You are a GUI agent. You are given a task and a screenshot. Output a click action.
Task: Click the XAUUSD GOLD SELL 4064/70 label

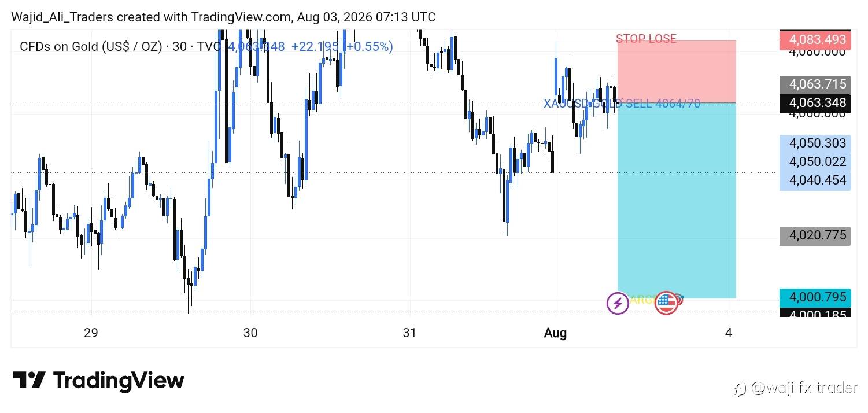coord(622,104)
